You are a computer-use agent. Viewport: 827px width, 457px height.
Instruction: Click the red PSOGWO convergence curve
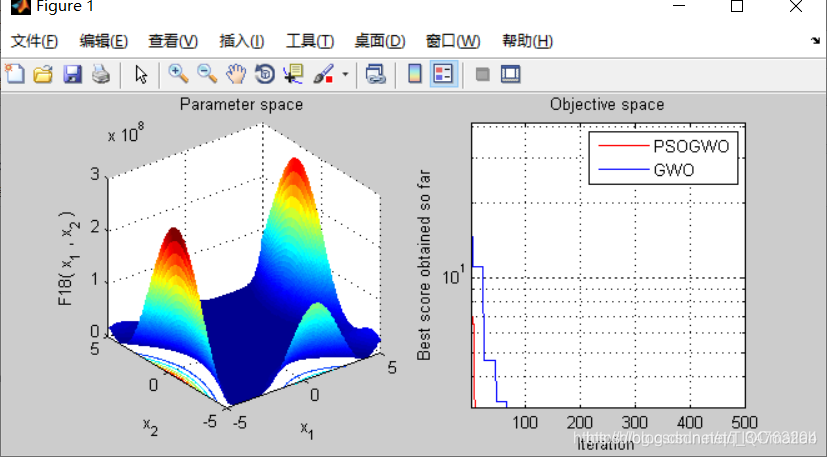[474, 364]
